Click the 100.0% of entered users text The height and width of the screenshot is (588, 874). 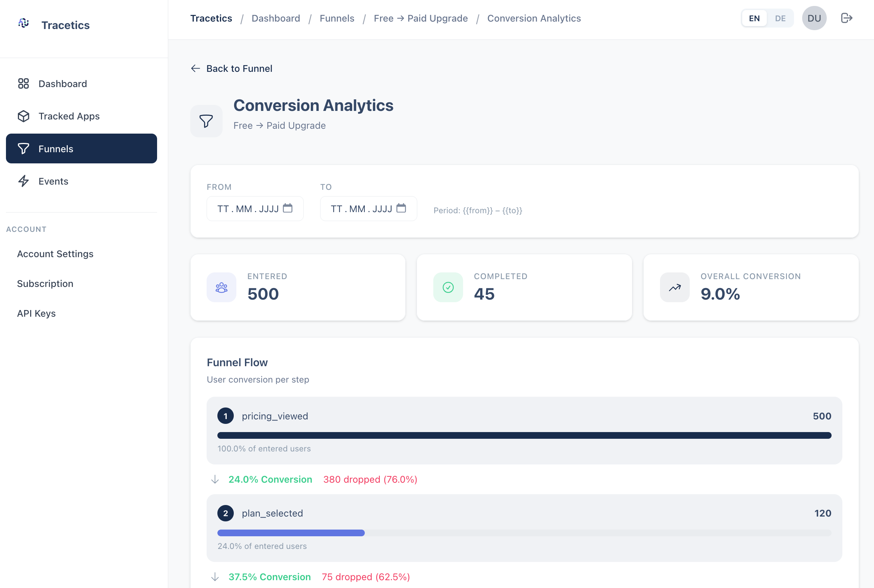[x=264, y=448]
